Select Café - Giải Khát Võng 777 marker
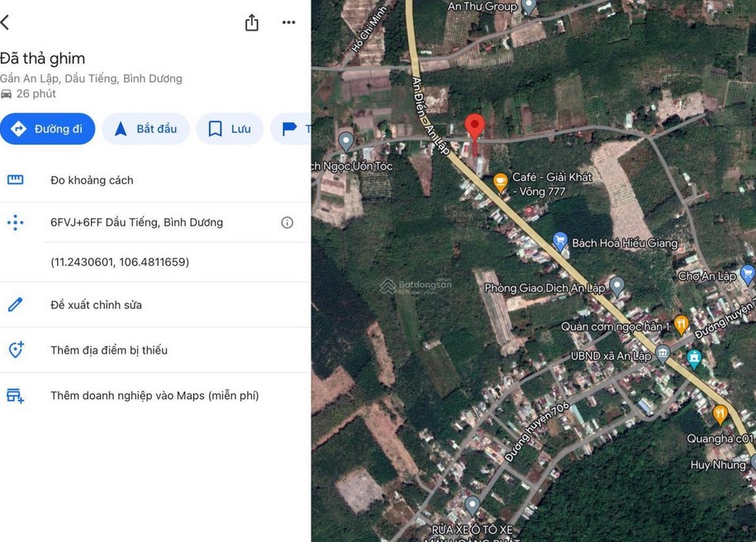 (500, 182)
